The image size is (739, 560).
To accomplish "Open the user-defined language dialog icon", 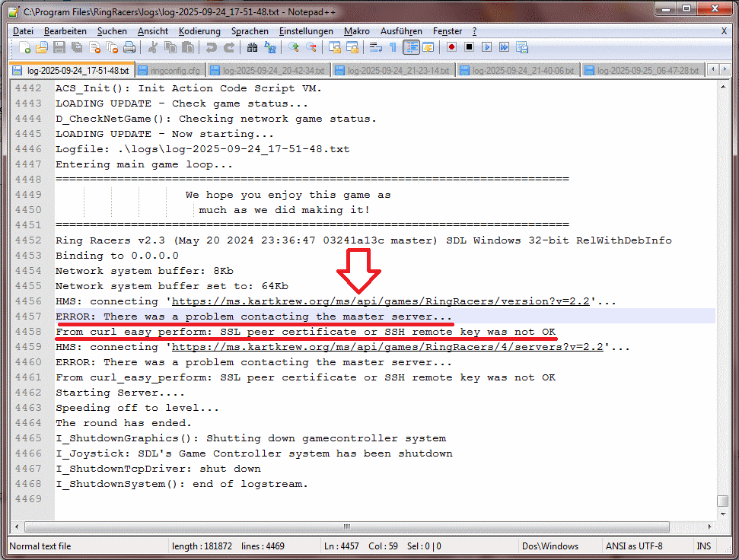I will 428,47.
